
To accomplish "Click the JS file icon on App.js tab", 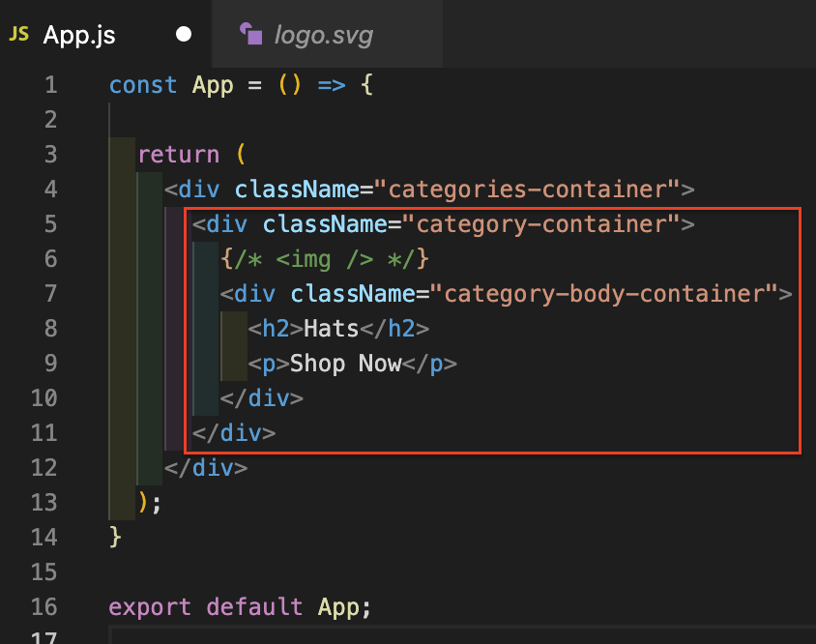I will pyautogui.click(x=18, y=35).
